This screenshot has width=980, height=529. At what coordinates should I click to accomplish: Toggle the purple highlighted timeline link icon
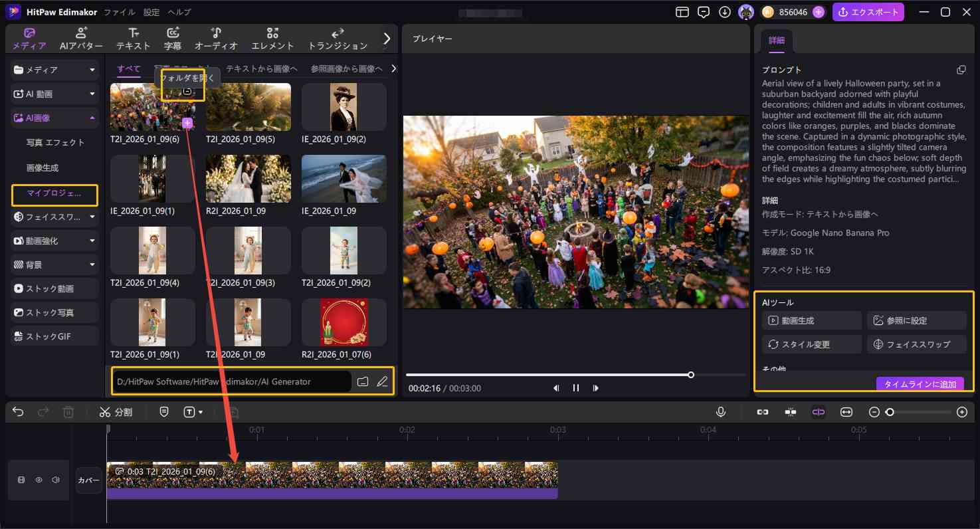[818, 412]
